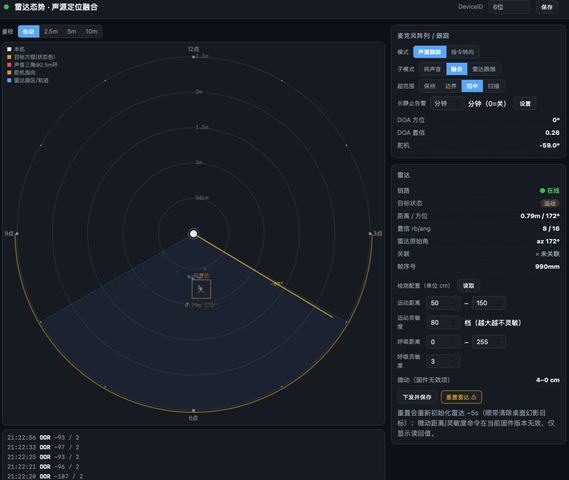Focus the 分钟 still-alarm input field
This screenshot has height=480, width=569.
(447, 103)
